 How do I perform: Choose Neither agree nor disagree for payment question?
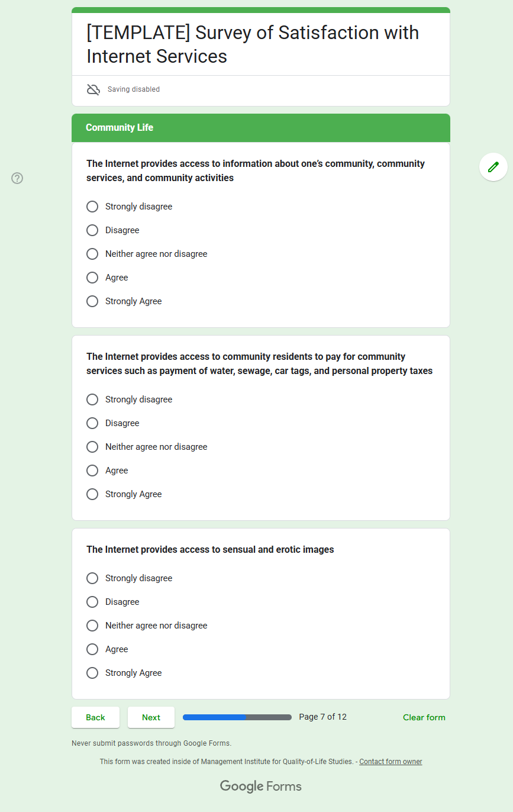click(92, 447)
